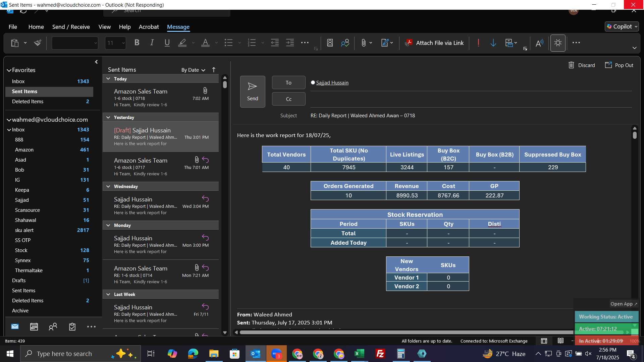Decrease indent of paragraph

point(275,43)
